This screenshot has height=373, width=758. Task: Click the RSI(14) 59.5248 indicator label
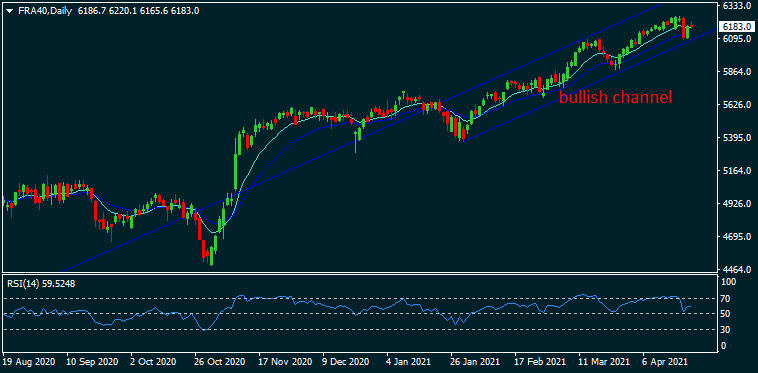pyautogui.click(x=41, y=284)
